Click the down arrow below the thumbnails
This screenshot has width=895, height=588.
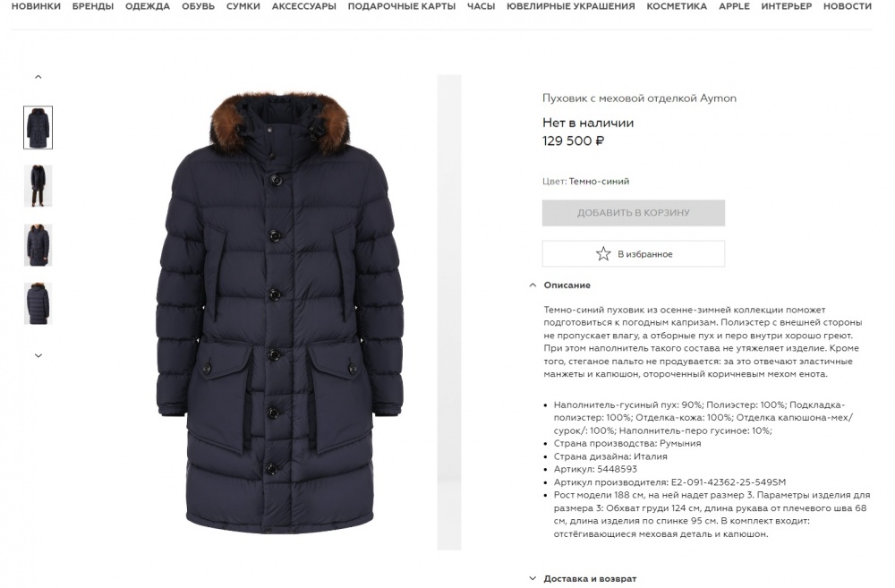pos(38,355)
